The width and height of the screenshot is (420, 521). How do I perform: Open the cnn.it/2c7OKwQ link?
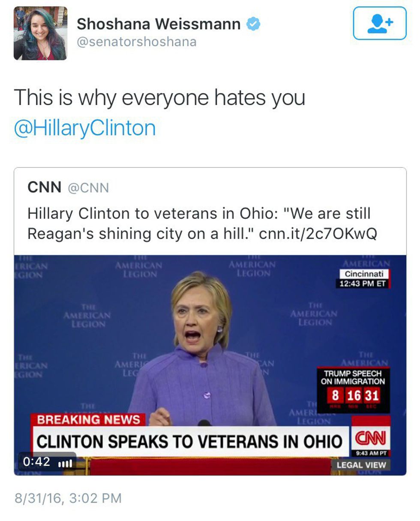point(318,234)
